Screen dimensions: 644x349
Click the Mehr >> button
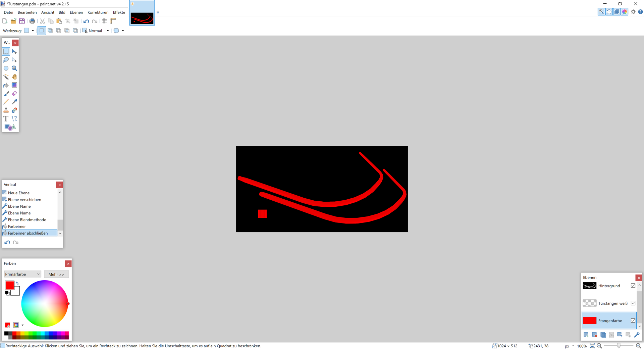56,274
